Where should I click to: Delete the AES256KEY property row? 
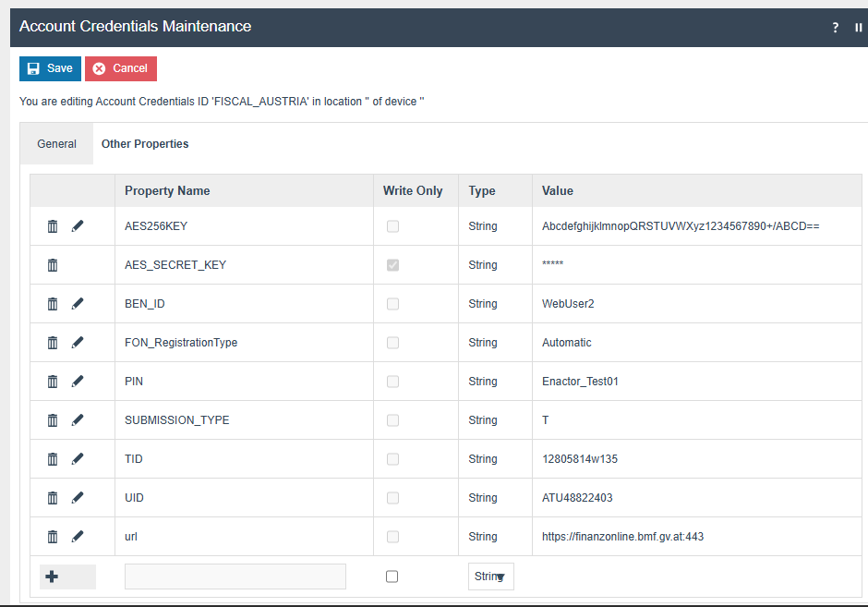click(53, 226)
